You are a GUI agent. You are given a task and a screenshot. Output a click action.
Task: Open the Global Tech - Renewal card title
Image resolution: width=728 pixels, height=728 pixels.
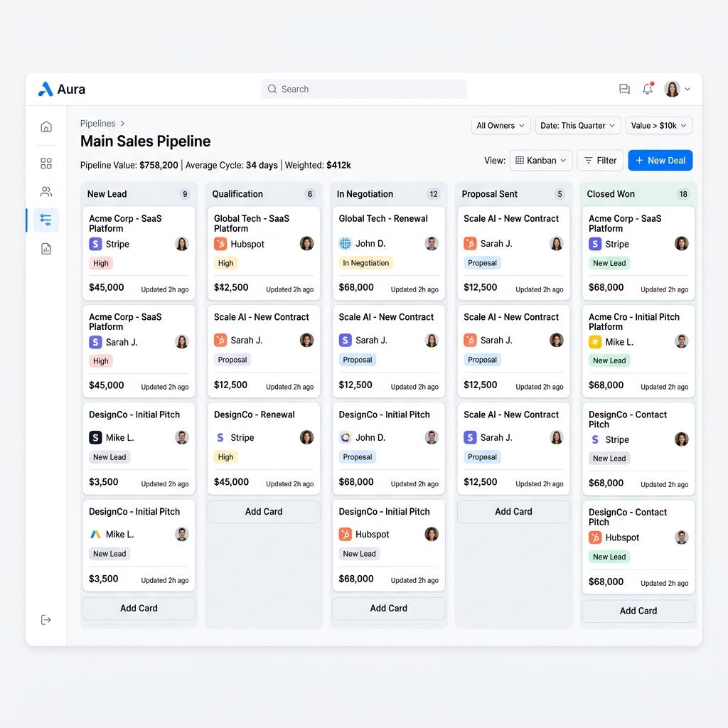coord(383,219)
